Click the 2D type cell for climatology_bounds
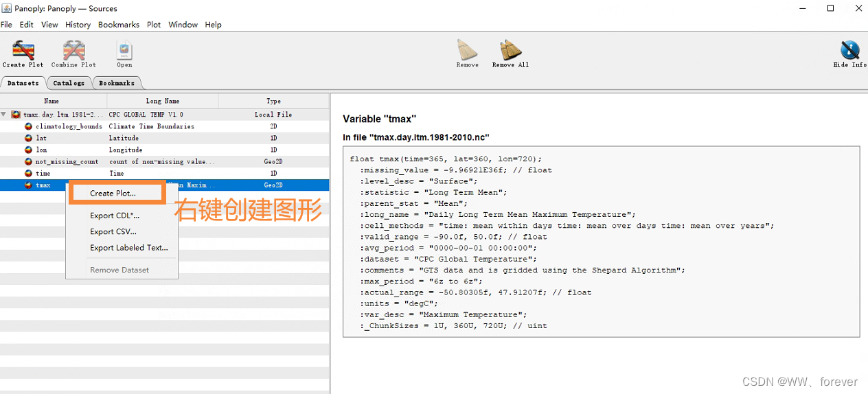Viewport: 868px width, 394px height. click(273, 126)
